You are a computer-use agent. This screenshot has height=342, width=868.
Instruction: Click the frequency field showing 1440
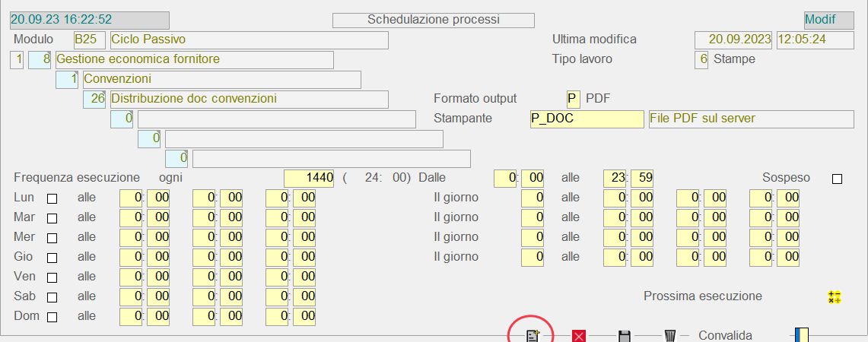pyautogui.click(x=309, y=178)
